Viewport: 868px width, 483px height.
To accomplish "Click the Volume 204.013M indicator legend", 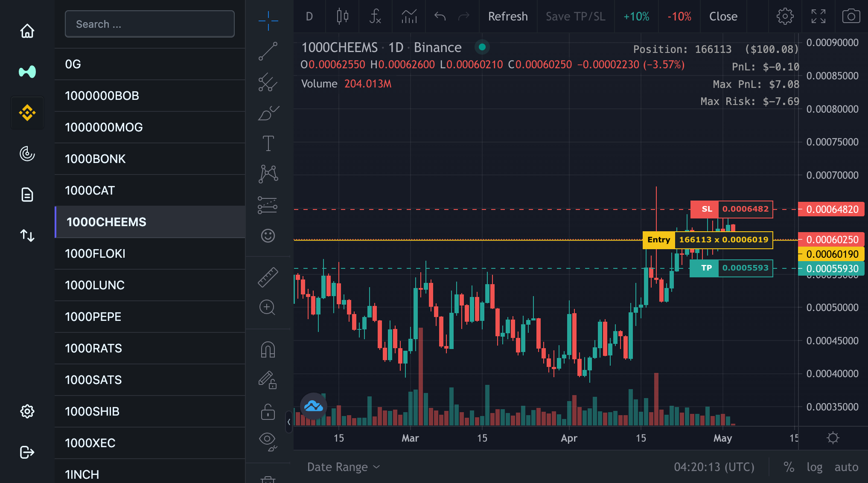I will pyautogui.click(x=346, y=84).
